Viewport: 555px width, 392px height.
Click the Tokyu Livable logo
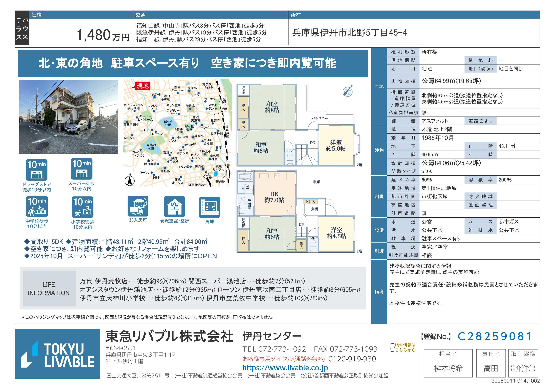pyautogui.click(x=58, y=354)
